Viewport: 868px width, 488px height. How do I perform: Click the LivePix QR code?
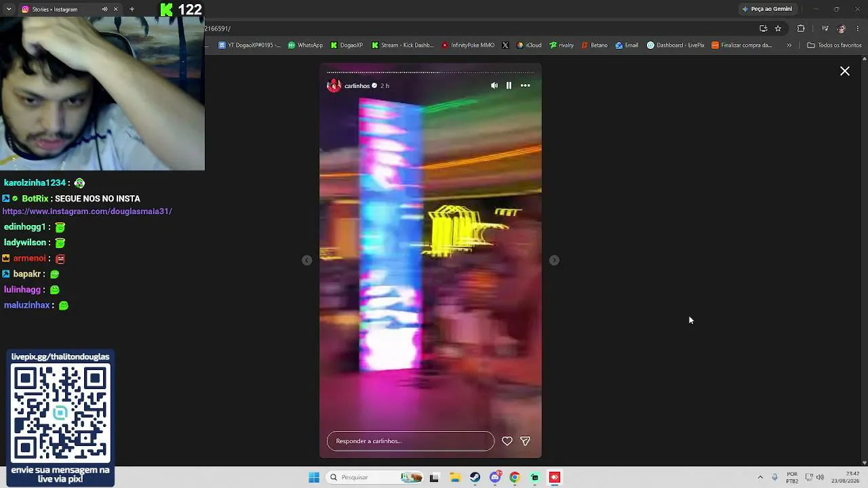point(60,413)
